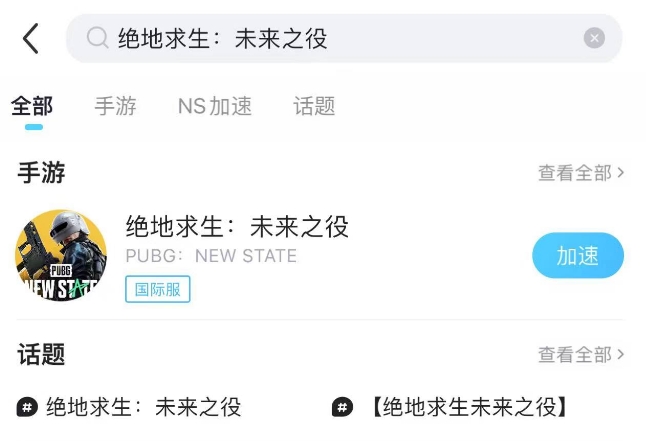The width and height of the screenshot is (646, 441).
Task: Select the NS加速 tab
Action: 215,106
